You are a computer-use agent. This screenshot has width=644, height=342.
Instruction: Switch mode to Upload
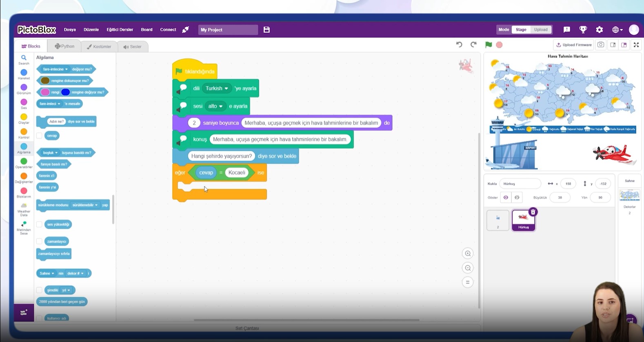(541, 29)
